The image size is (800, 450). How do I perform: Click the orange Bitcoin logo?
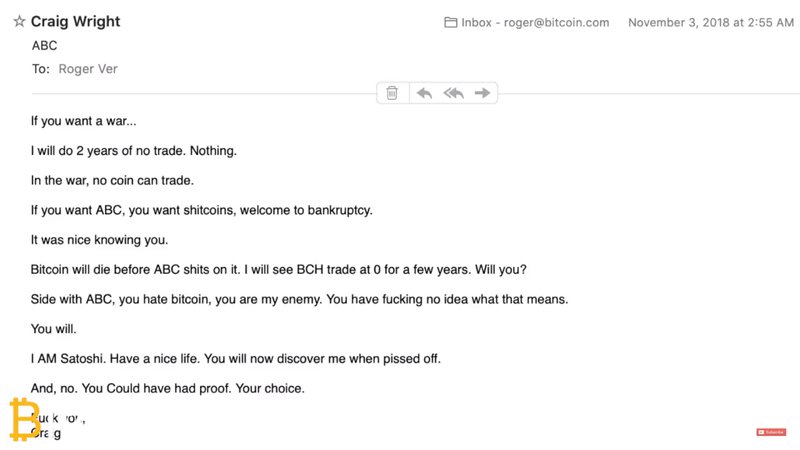[24, 418]
